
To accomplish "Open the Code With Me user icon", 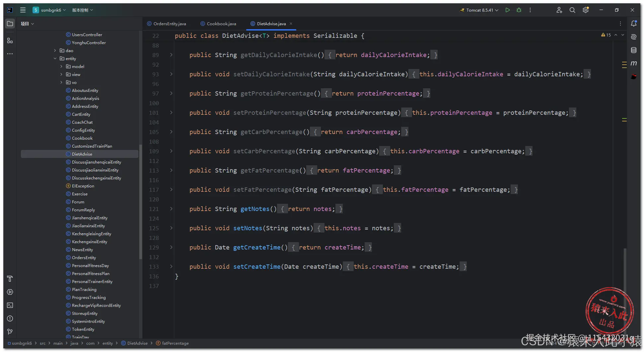I will 559,10.
